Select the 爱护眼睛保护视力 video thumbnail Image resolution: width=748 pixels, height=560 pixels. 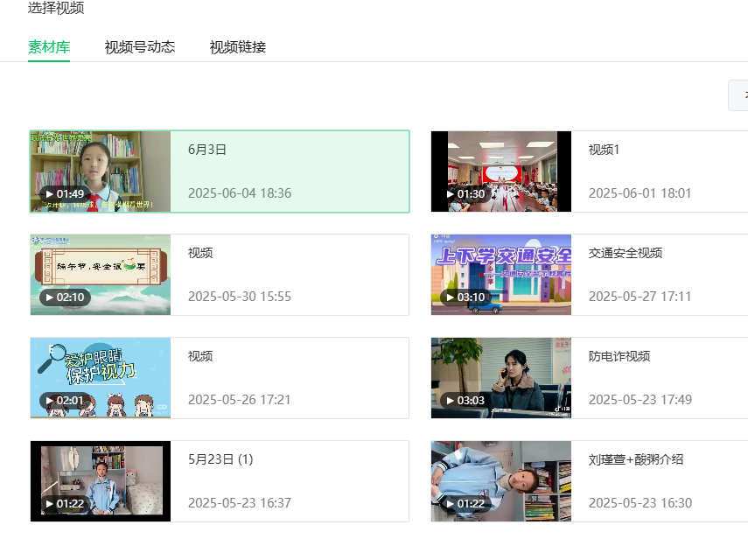tap(101, 378)
